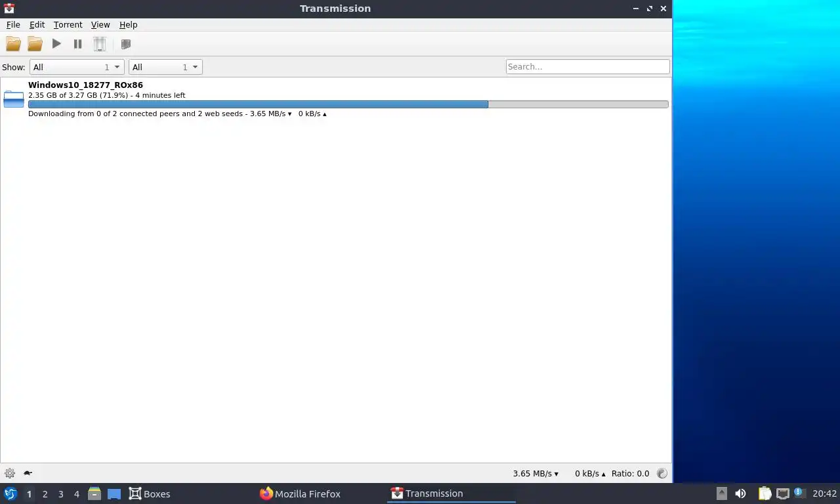Switch to workspace 2
The height and width of the screenshot is (504, 840).
pos(45,494)
